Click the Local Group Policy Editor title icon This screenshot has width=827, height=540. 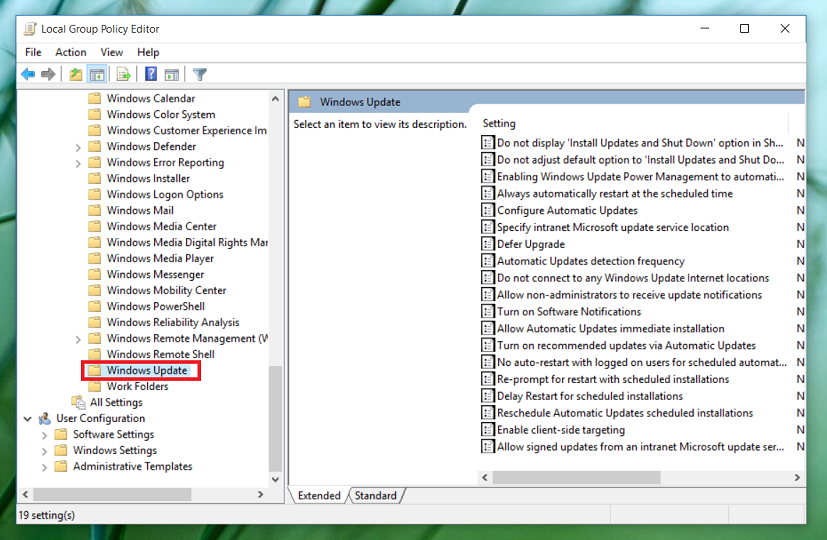click(30, 29)
